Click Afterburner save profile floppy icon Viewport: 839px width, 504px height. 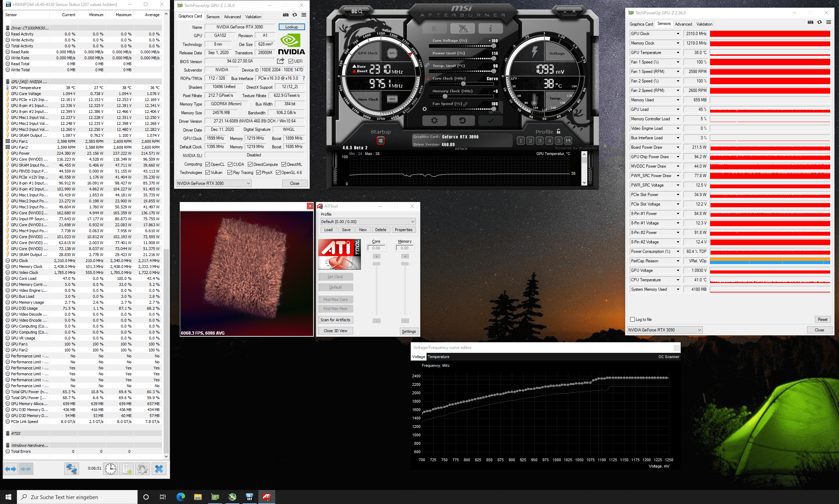point(568,141)
